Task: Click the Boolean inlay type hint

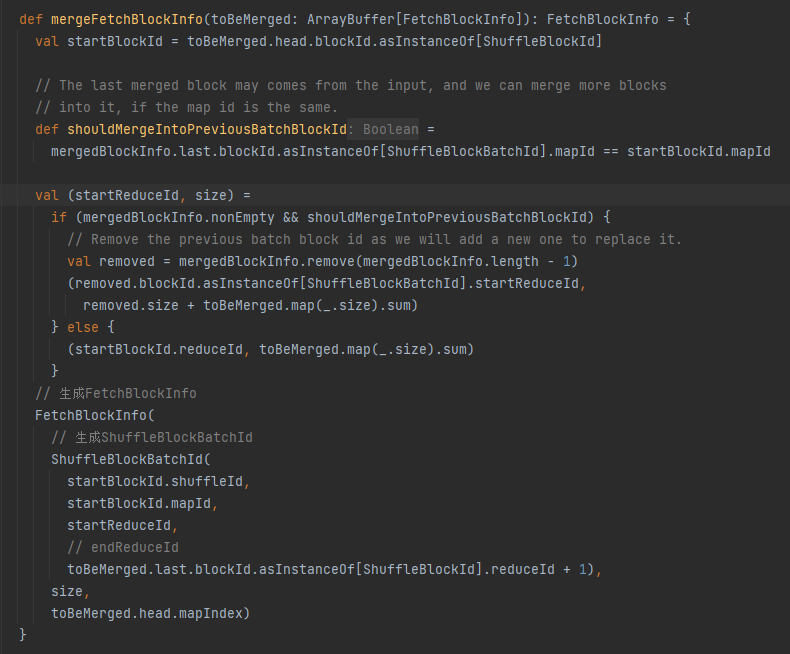Action: (x=390, y=129)
